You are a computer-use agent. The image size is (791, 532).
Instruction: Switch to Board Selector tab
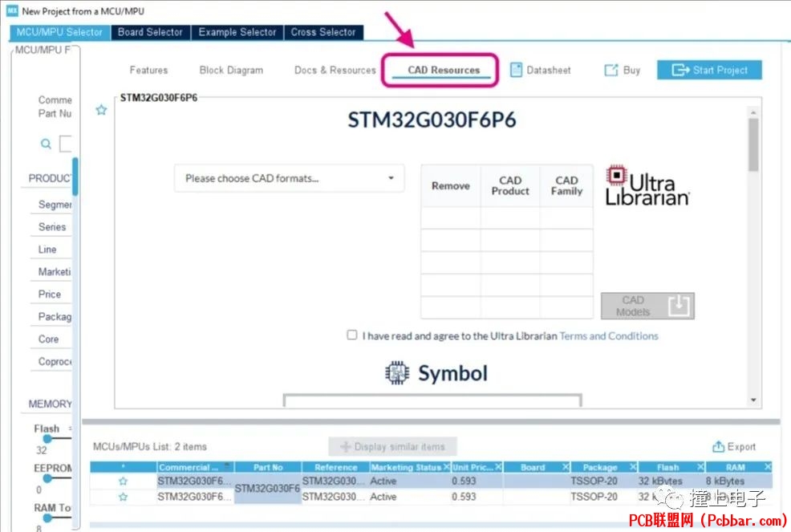click(150, 32)
